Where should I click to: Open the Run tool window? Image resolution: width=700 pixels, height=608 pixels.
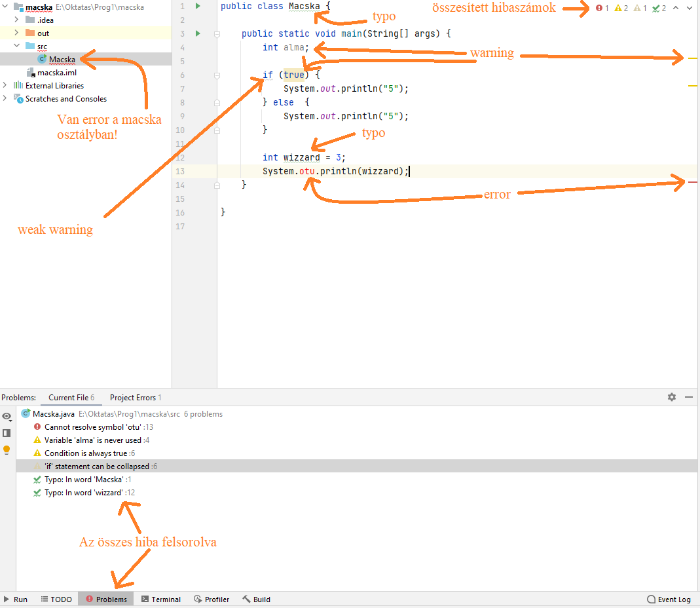pos(16,599)
